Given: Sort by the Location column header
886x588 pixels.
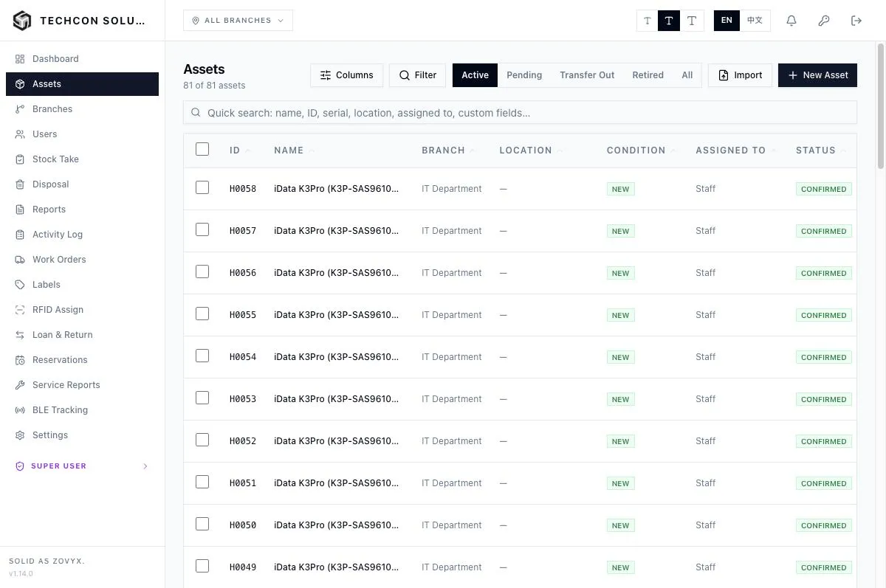Looking at the screenshot, I should point(531,151).
